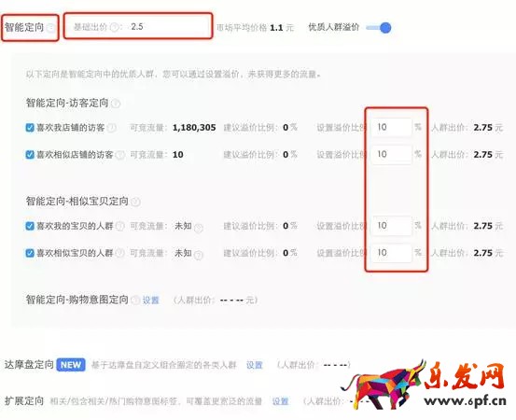The width and height of the screenshot is (516, 420).
Task: Click help icon beside 智能定向 heading
Action: tap(50, 28)
